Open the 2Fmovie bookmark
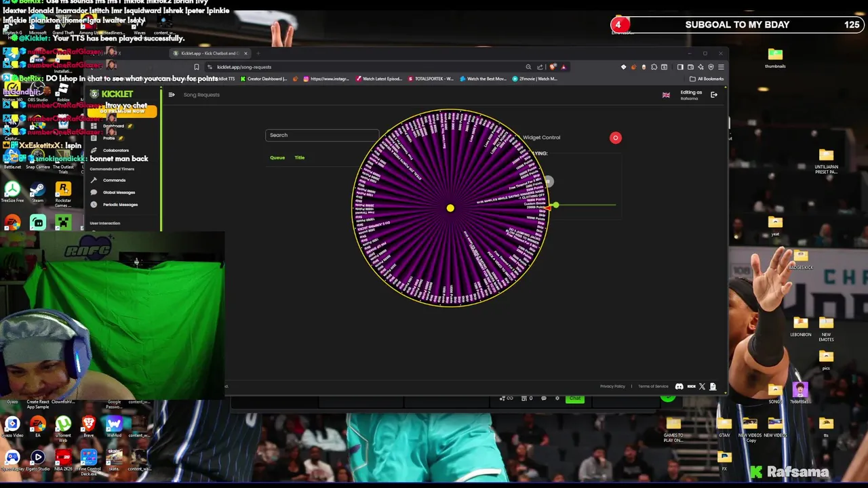 pyautogui.click(x=535, y=79)
